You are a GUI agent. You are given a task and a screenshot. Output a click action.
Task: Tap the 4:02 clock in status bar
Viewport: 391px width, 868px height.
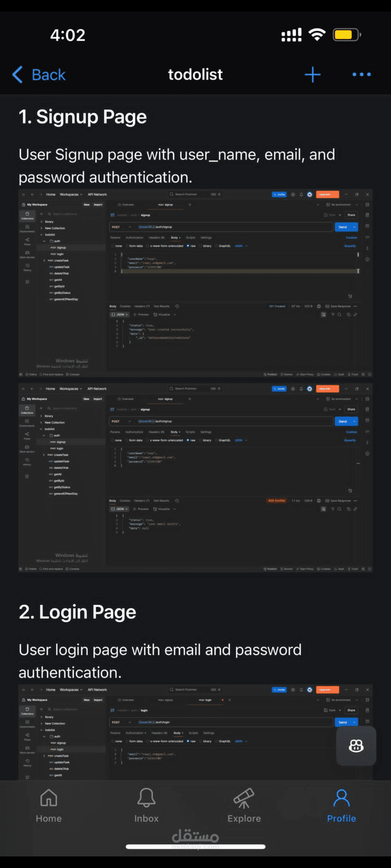click(68, 35)
